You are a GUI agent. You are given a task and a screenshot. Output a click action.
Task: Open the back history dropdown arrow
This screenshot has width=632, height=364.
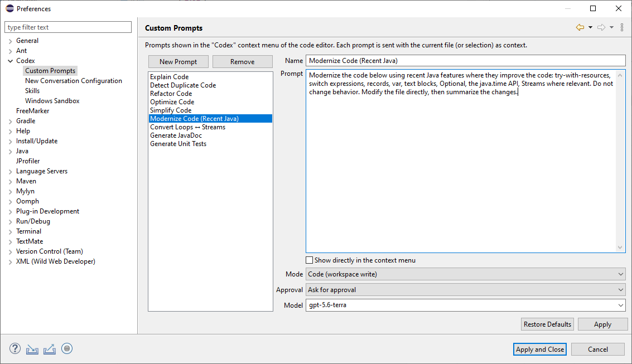point(591,27)
